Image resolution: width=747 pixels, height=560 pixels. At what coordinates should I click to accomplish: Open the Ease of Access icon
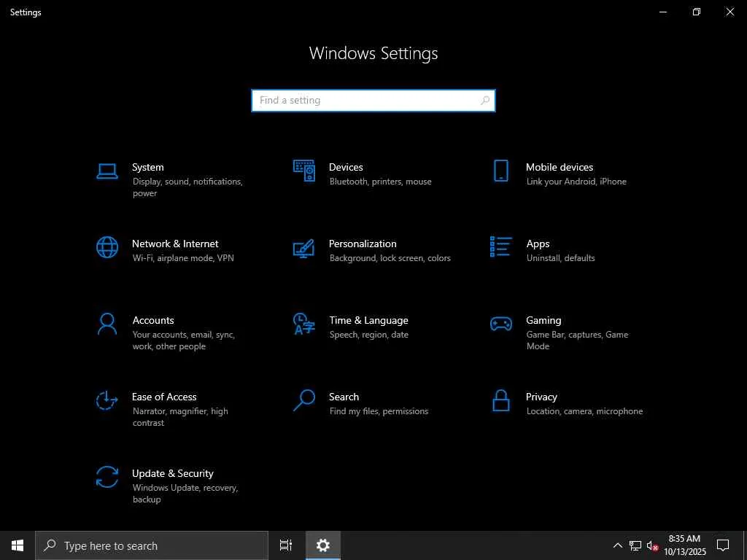107,400
